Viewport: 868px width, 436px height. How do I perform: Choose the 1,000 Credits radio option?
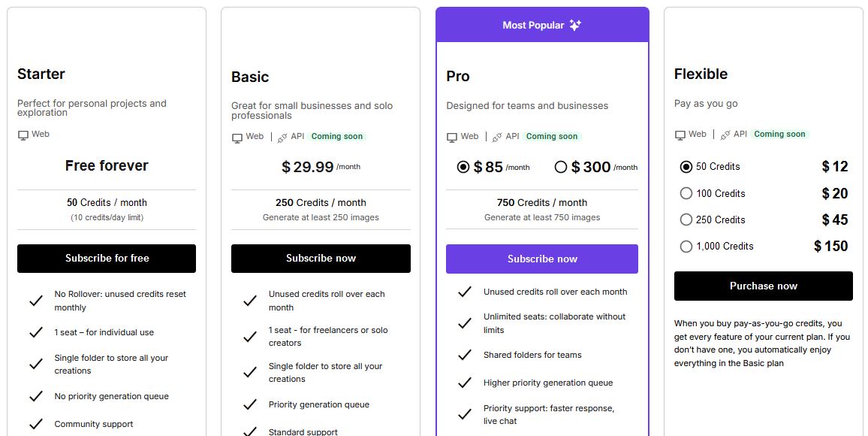[686, 246]
